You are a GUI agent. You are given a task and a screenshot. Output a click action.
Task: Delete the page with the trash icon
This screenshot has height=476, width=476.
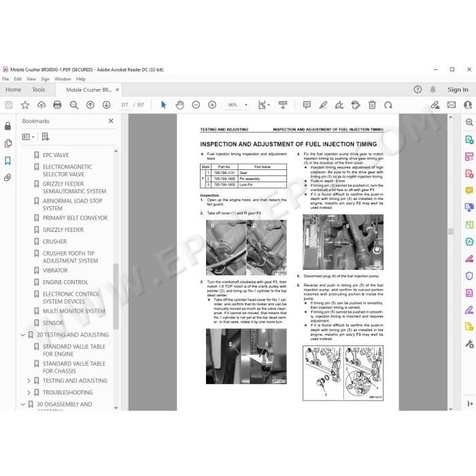point(372,105)
